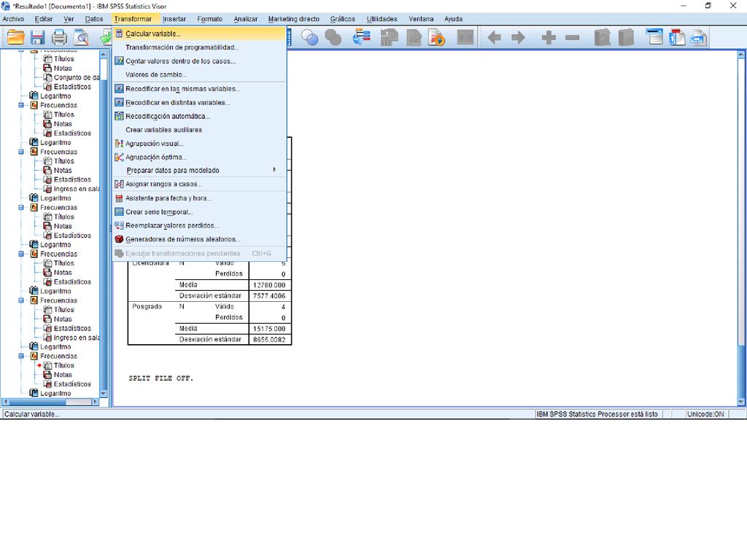
Task: Open the Ventana menu
Action: [421, 19]
